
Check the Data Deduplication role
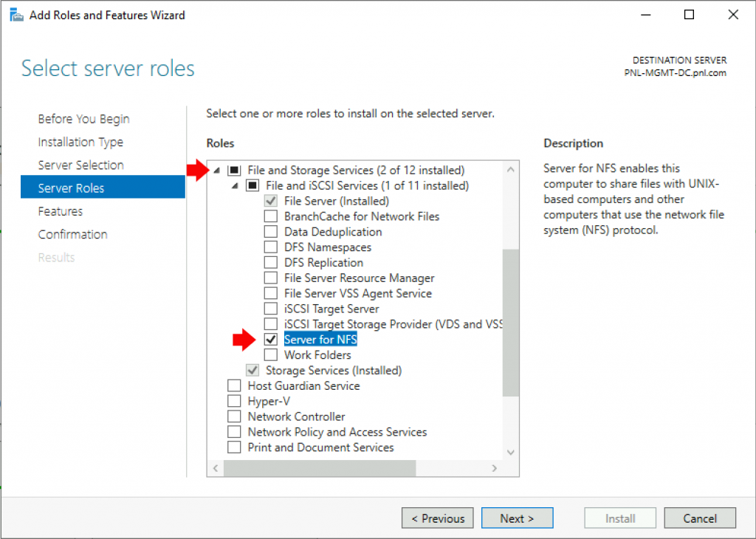tap(270, 231)
